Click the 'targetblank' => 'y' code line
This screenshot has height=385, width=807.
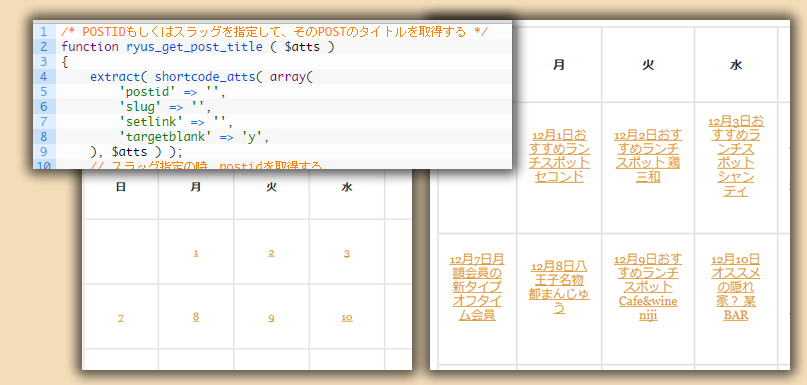(194, 137)
